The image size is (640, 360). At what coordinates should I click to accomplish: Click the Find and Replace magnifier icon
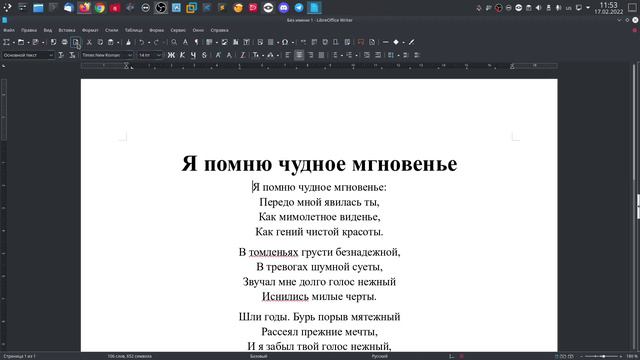pyautogui.click(x=174, y=42)
